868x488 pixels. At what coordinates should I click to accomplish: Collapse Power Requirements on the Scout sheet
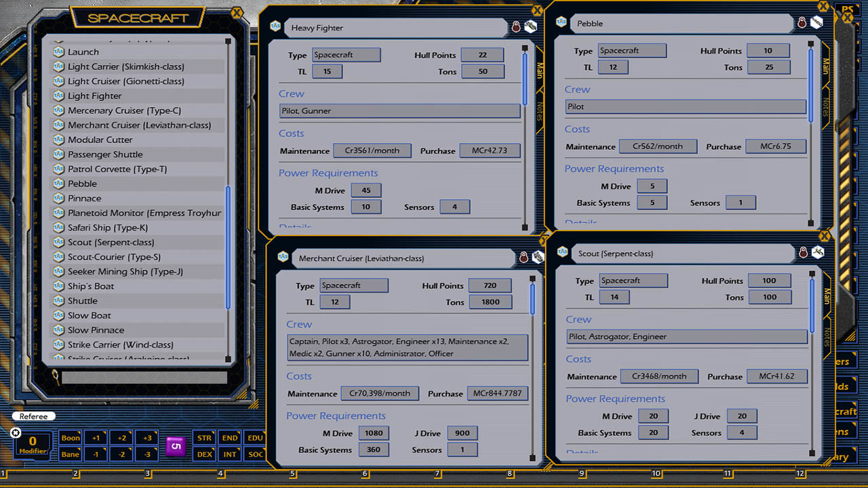coord(615,399)
